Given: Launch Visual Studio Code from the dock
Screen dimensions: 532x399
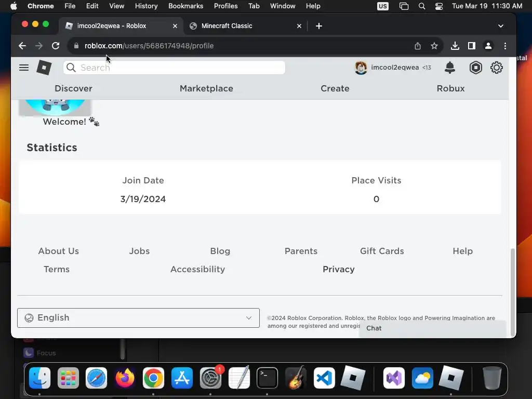Looking at the screenshot, I should [x=324, y=378].
